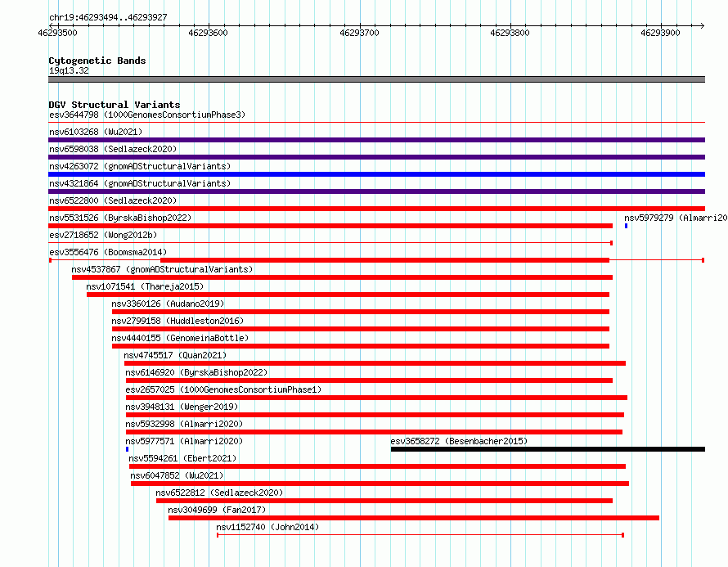728x567 pixels.
Task: Click the red bar under nsv3049699
Action: (414, 518)
